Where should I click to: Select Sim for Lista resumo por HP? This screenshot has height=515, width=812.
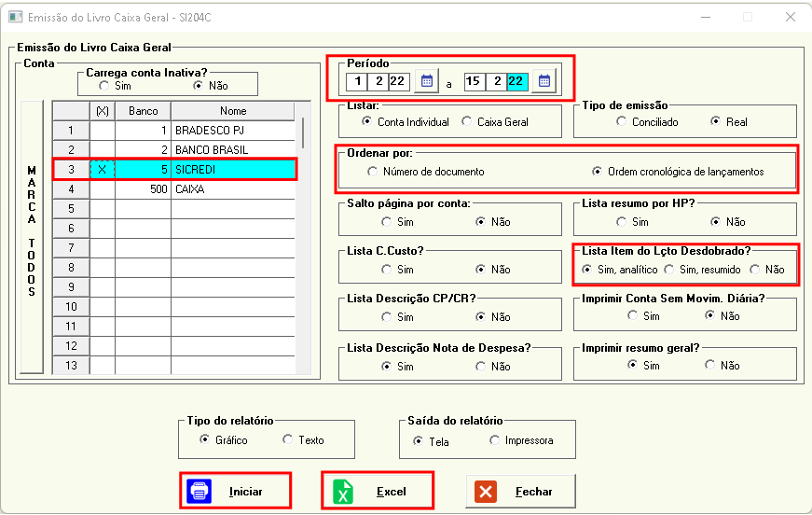coord(622,222)
